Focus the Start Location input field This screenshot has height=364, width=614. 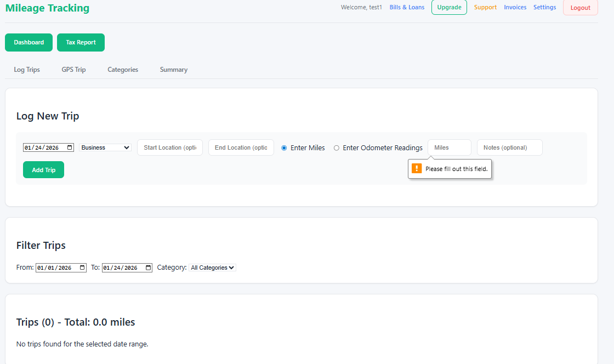[x=170, y=147]
